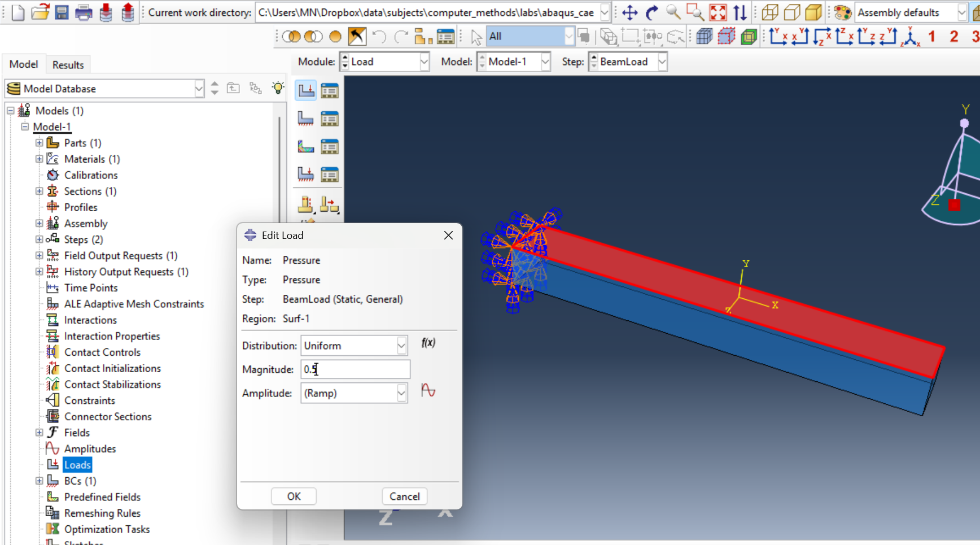Viewport: 980px width, 545px height.
Task: Switch to the Results tab
Action: pos(68,65)
